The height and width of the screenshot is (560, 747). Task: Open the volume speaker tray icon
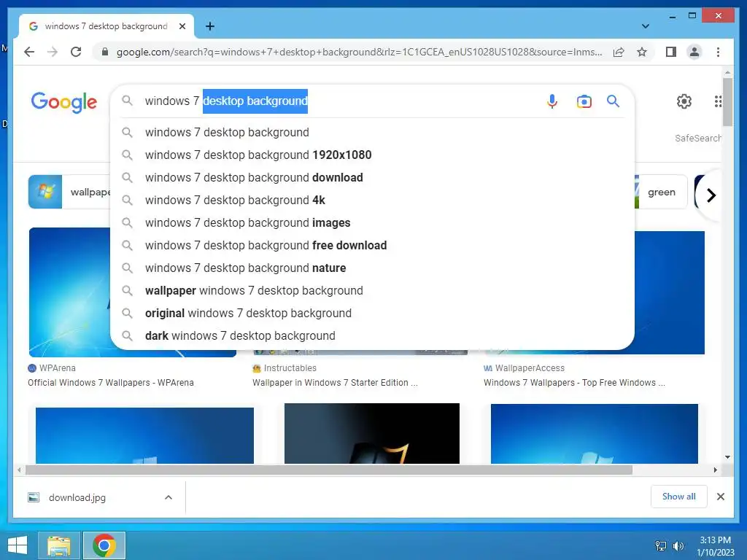pos(678,545)
